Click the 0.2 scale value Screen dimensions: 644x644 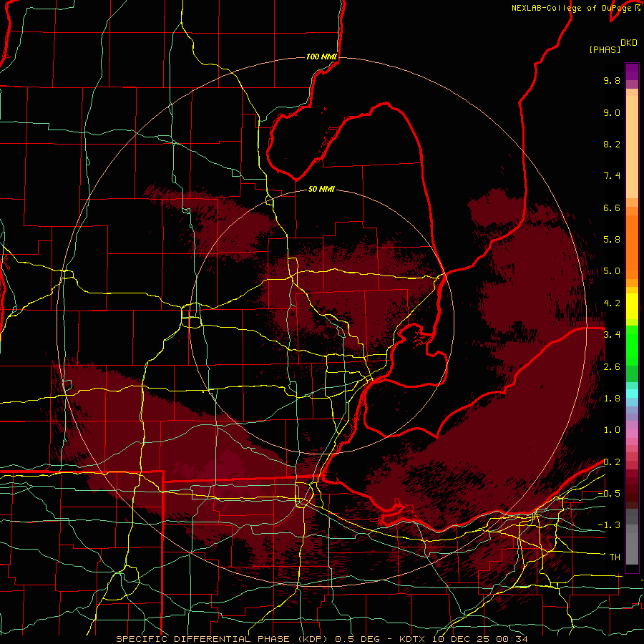[612, 462]
